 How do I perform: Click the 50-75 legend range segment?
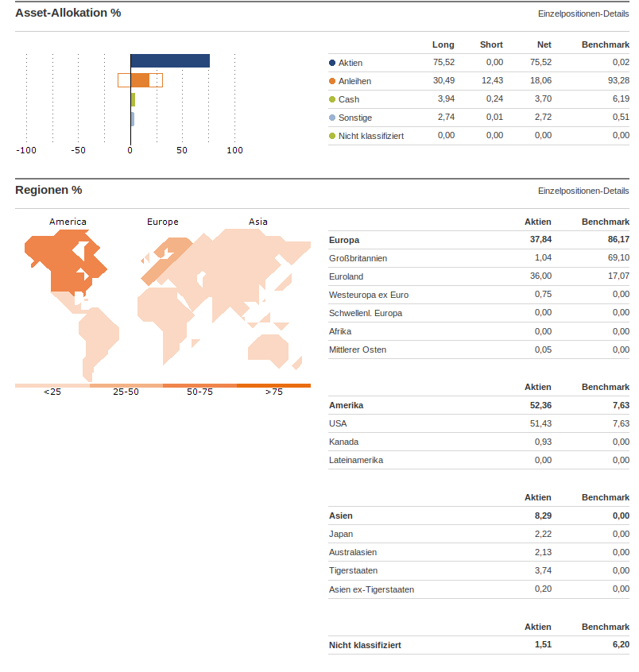[199, 386]
